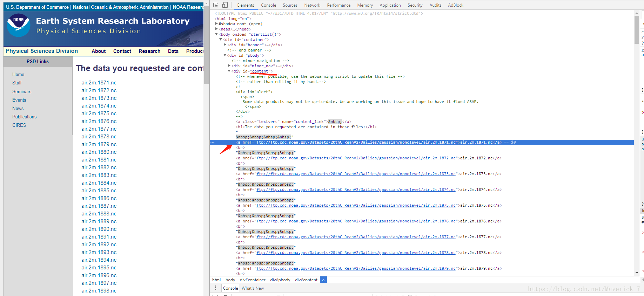Collapse the body onload node
Screen dimensions: 644x296
click(216, 34)
